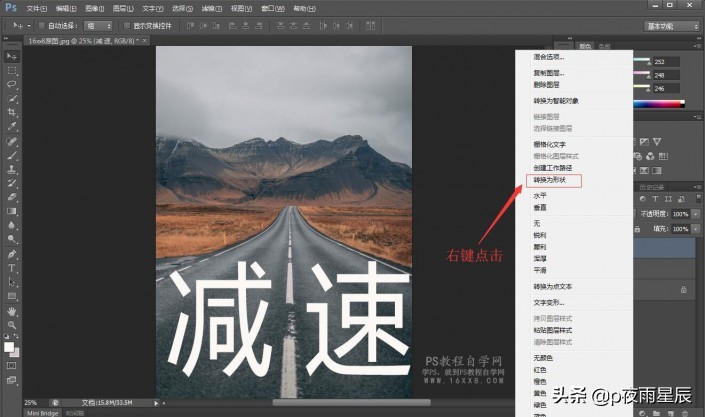Image resolution: width=705 pixels, height=417 pixels.
Task: Open the 滤镜 menu
Action: point(211,9)
